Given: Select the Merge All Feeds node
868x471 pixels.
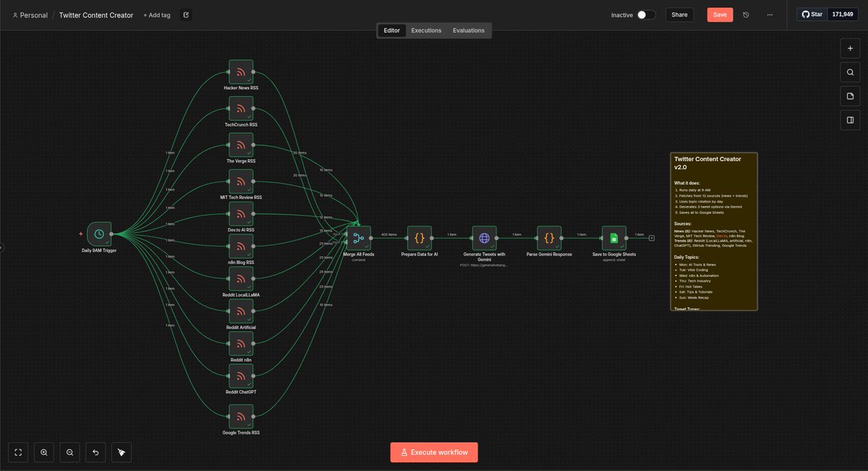Looking at the screenshot, I should (359, 237).
